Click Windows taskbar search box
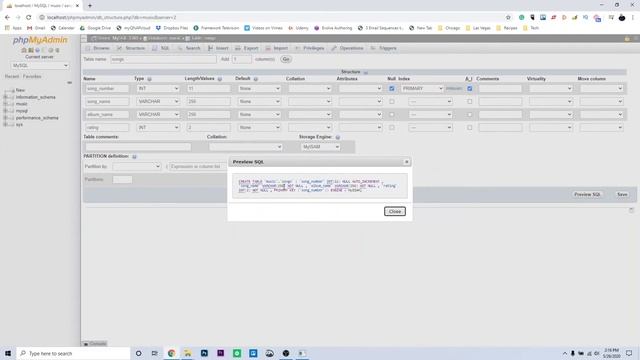The height and width of the screenshot is (360, 640). [x=73, y=353]
